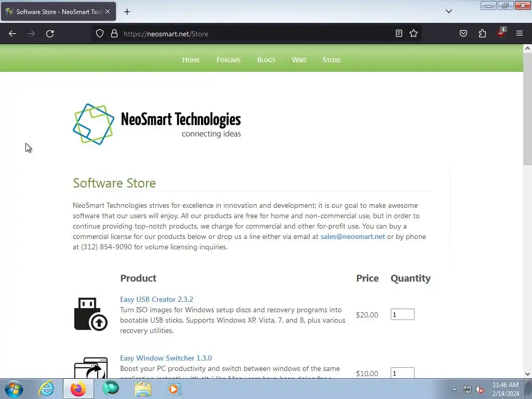Toggle reader view icon in address bar
Viewport: 532px width, 399px height.
point(399,33)
